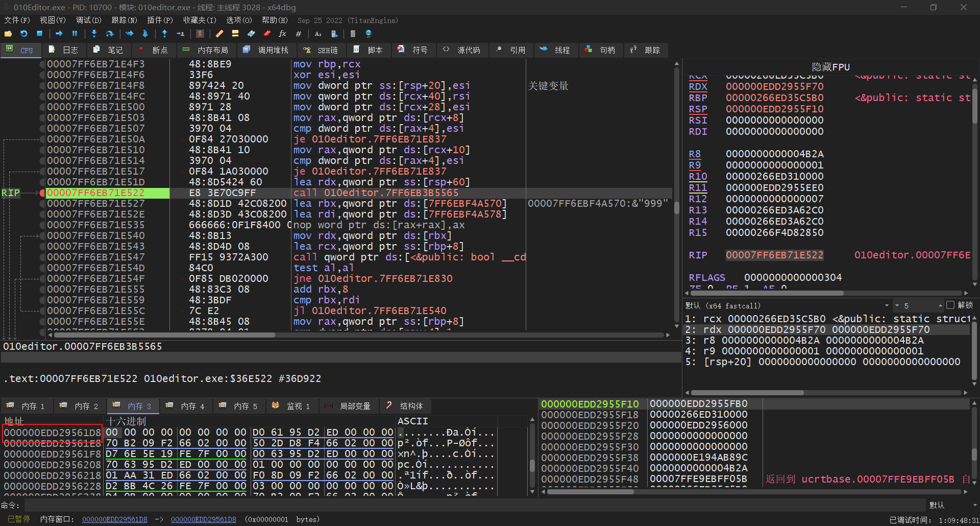Viewport: 980px width, 526px height.
Task: Toggle breakpoint dot at address 00007FF6EB71E522
Action: pos(42,193)
